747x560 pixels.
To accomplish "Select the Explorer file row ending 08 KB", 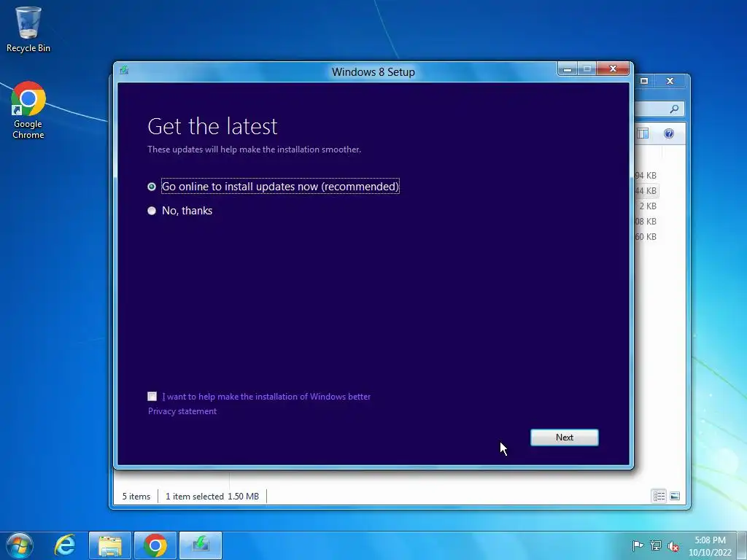I will coord(646,222).
